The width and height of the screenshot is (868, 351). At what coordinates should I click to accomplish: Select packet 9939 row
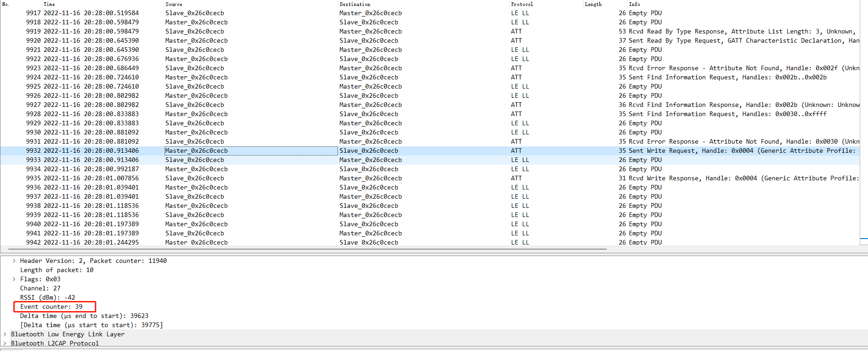coord(430,215)
